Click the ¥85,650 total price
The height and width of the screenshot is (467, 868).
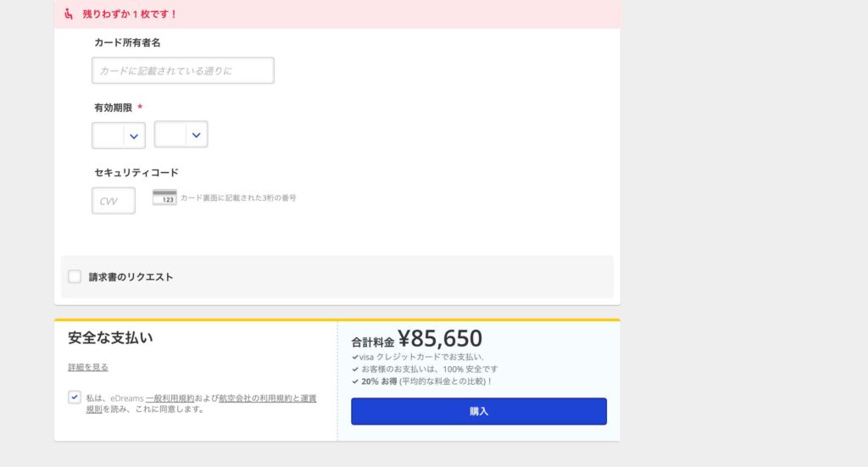coord(440,339)
